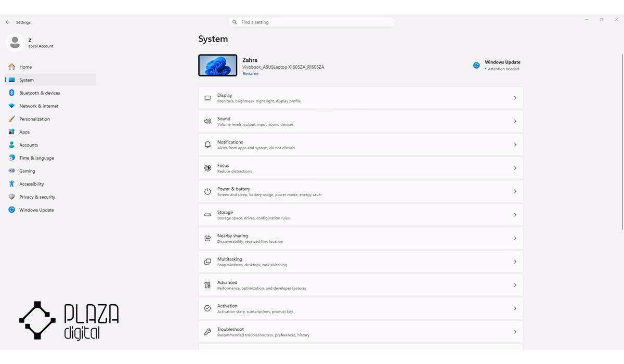
Task: Select Gaming in the sidebar
Action: point(50,171)
